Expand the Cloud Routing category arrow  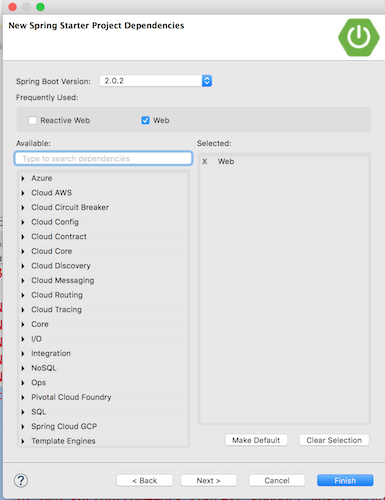[x=23, y=295]
